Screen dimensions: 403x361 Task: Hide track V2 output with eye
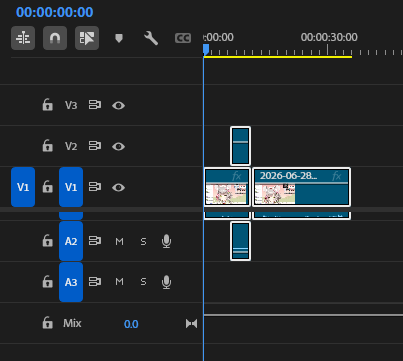point(118,147)
